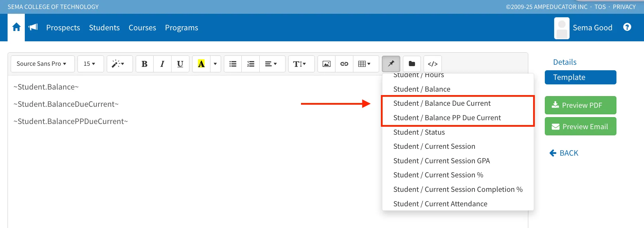Open the Prospects menu
The image size is (644, 228).
tap(63, 28)
